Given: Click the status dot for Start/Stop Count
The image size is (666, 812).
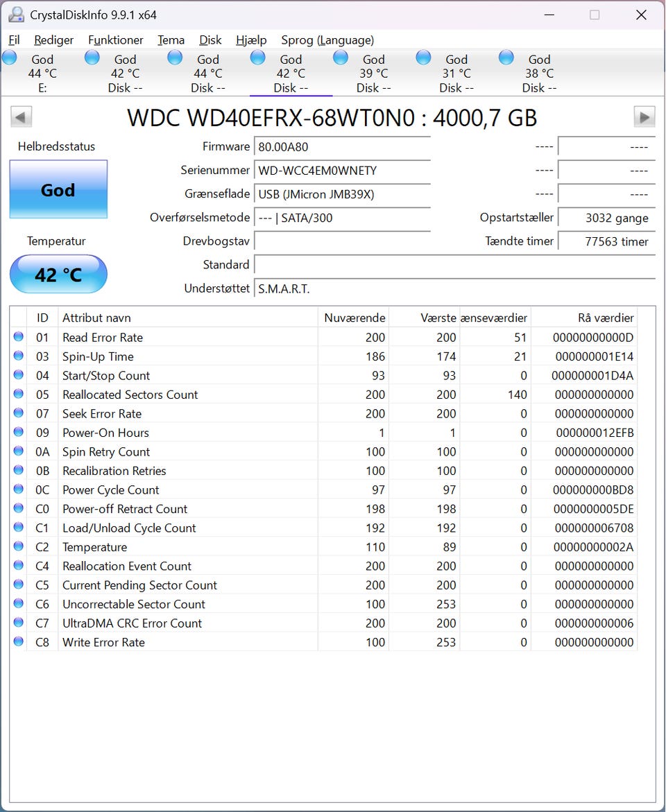Looking at the screenshot, I should tap(19, 375).
